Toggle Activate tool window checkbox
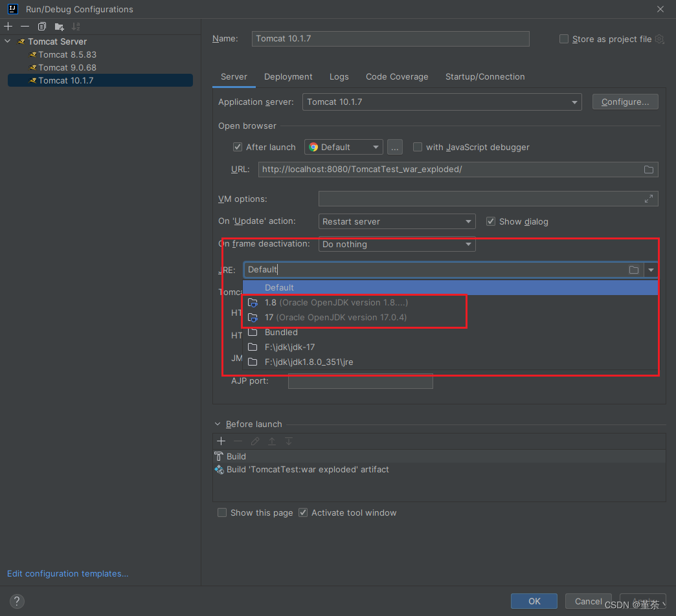 (303, 512)
